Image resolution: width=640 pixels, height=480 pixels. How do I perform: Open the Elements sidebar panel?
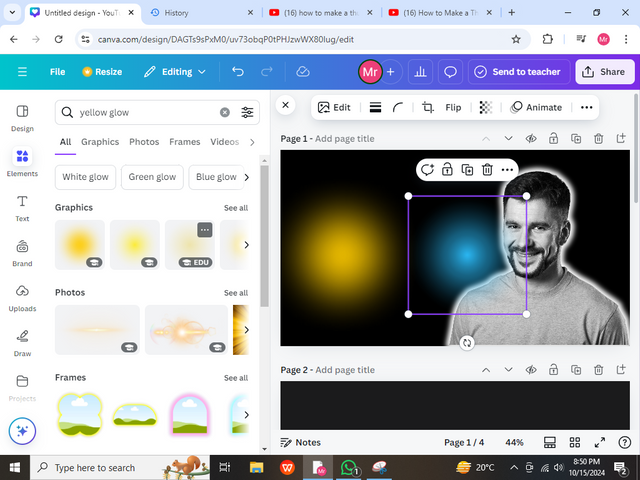pyautogui.click(x=22, y=162)
